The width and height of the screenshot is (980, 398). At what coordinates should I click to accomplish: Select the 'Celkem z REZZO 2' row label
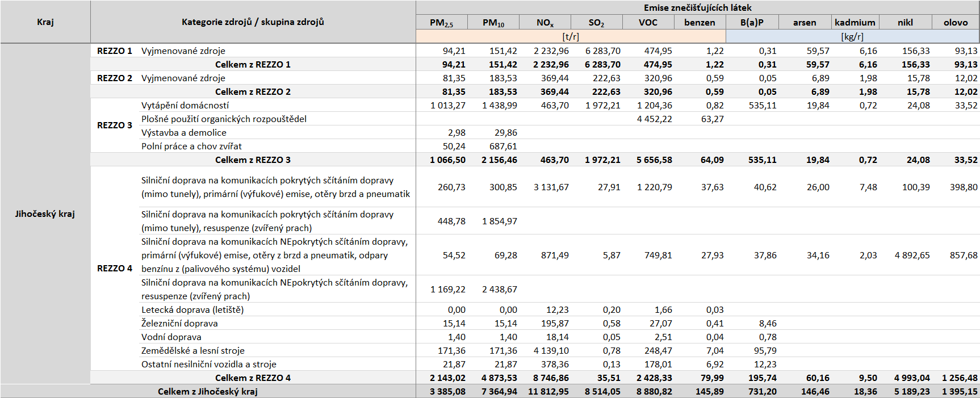253,92
